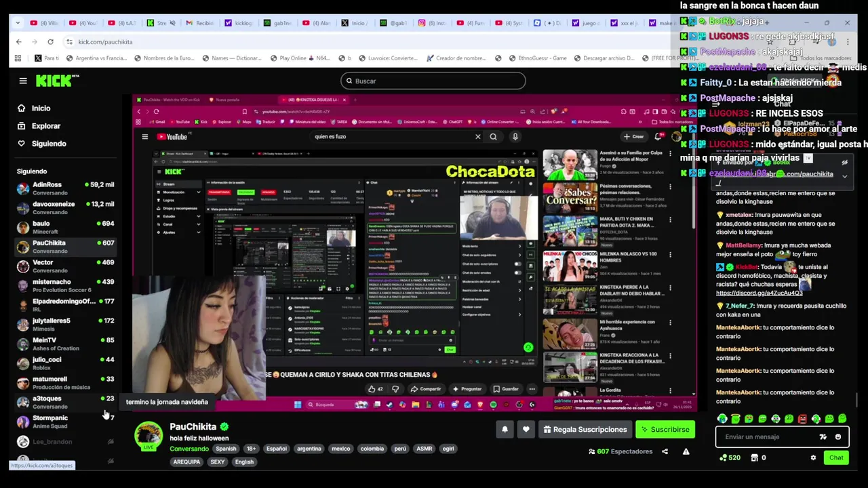This screenshot has width=868, height=488.
Task: Open the a3toques channel in the sidebar
Action: [x=66, y=402]
